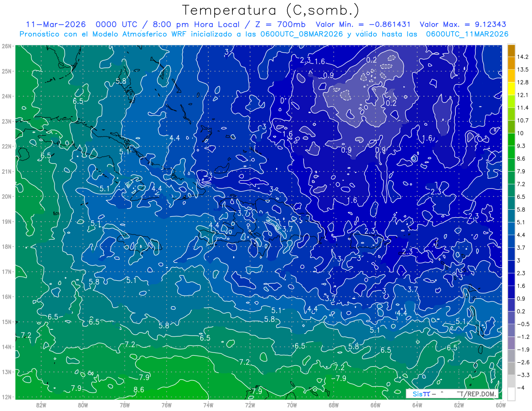Click the '-4' value on the color scale
Screen dimensions: 532x411
[520, 387]
